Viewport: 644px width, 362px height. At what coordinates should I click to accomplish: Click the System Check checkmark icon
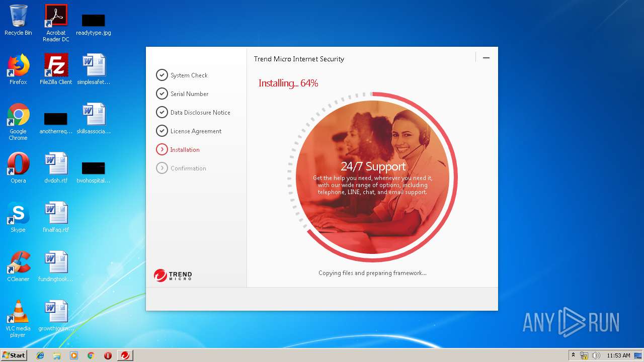coord(162,75)
